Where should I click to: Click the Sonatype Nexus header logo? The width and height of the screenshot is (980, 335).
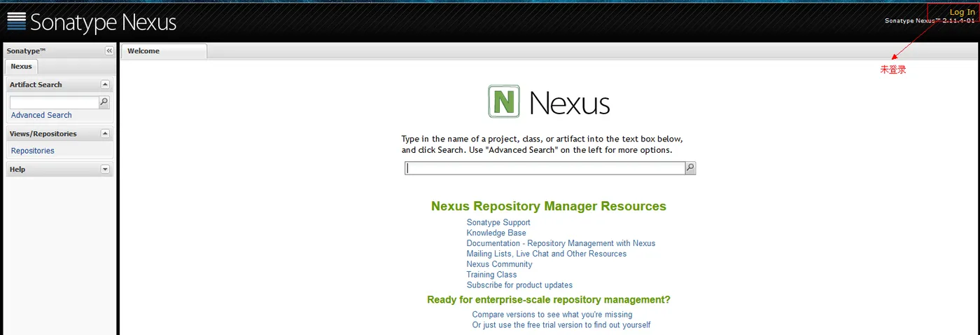coord(92,22)
